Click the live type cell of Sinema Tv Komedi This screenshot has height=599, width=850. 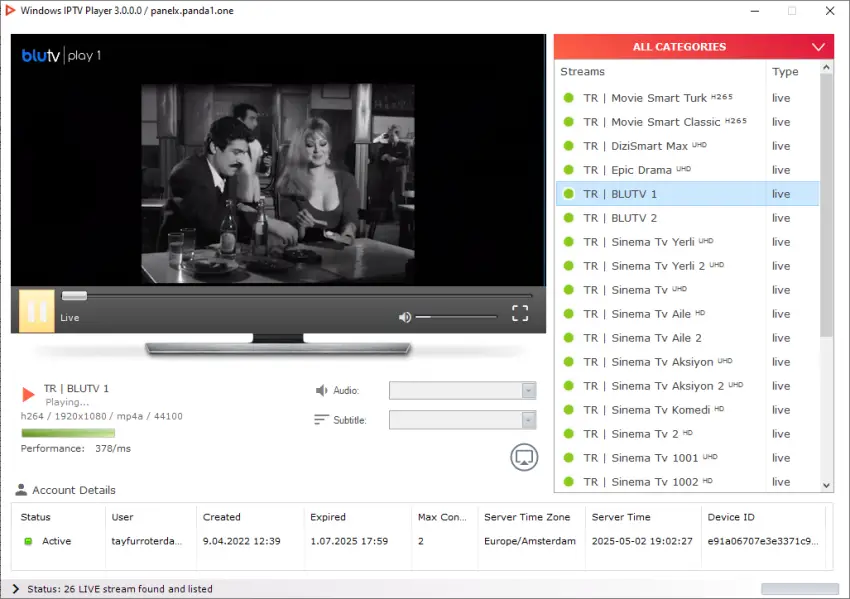(x=781, y=410)
